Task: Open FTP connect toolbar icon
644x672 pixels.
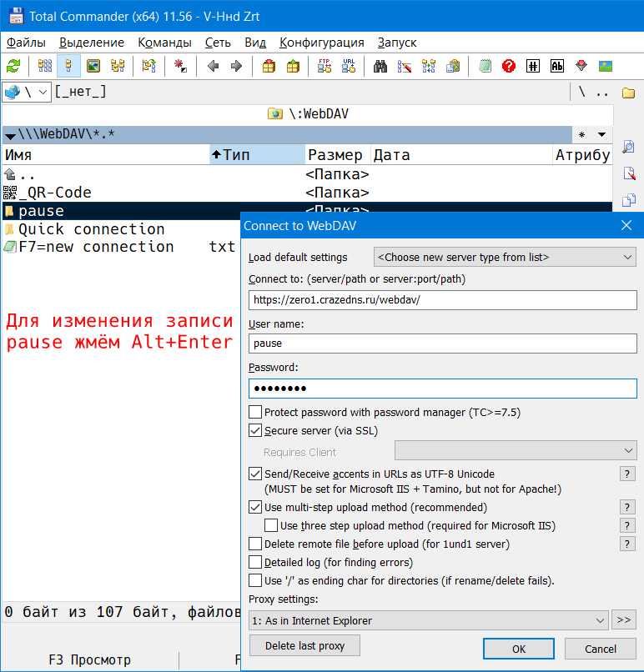Action: tap(325, 67)
